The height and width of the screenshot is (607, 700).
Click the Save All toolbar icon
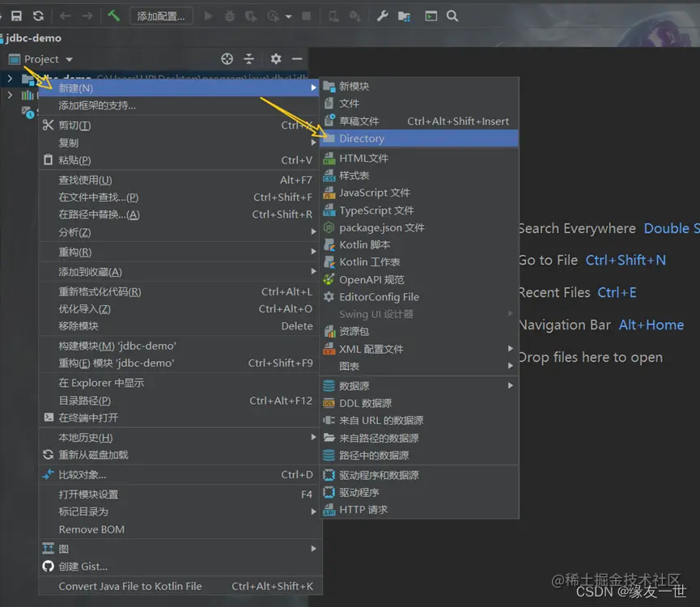coord(16,16)
